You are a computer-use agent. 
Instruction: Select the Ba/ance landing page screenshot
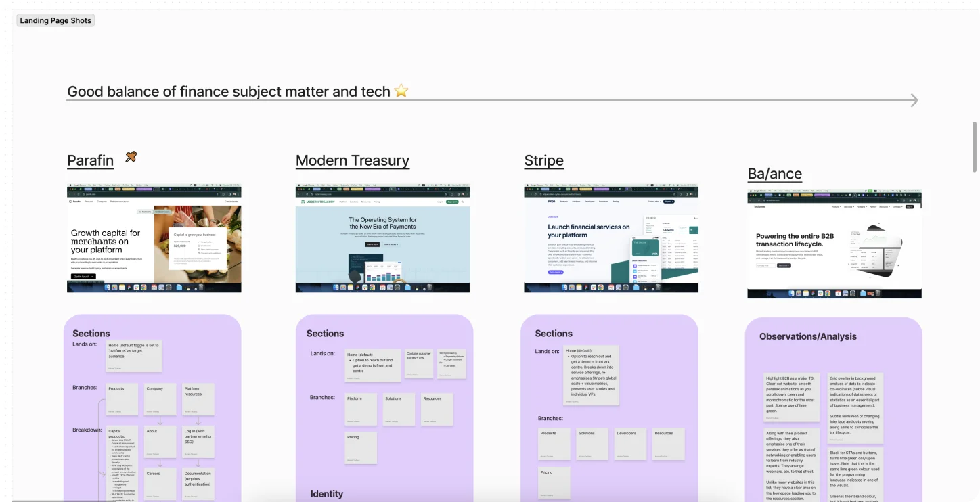pos(834,244)
